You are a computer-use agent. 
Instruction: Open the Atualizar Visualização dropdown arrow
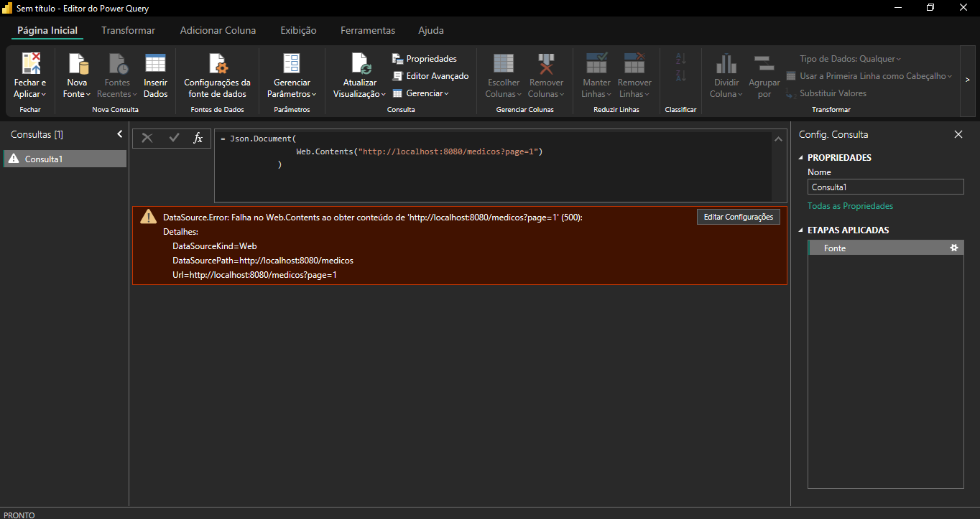tap(384, 95)
